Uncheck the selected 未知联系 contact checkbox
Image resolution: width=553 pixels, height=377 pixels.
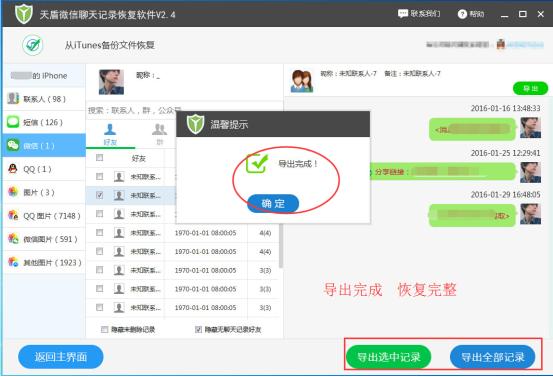click(99, 195)
